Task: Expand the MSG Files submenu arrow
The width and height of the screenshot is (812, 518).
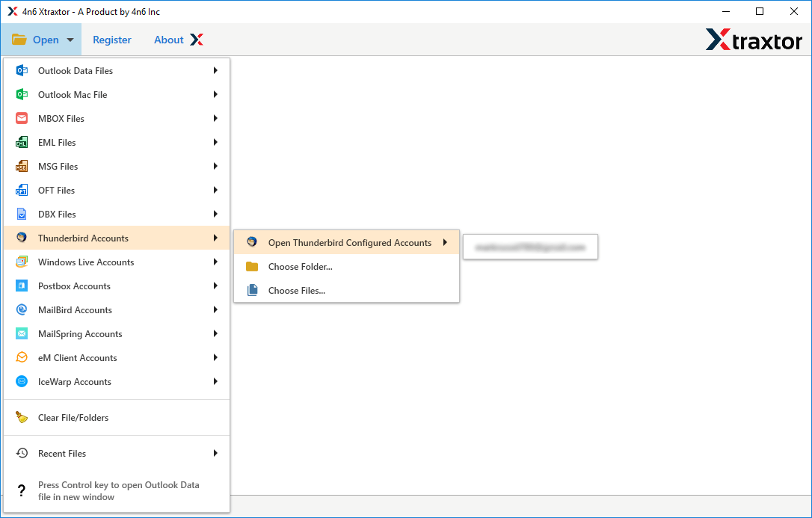Action: click(215, 166)
